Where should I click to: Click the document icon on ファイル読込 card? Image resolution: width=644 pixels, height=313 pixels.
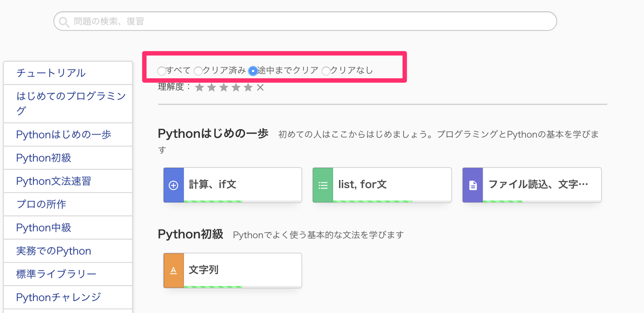[x=473, y=185]
